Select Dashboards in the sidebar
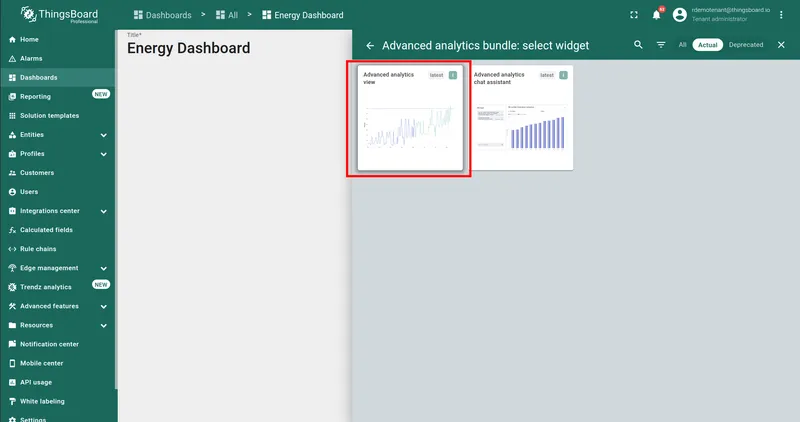800x422 pixels. (57, 78)
